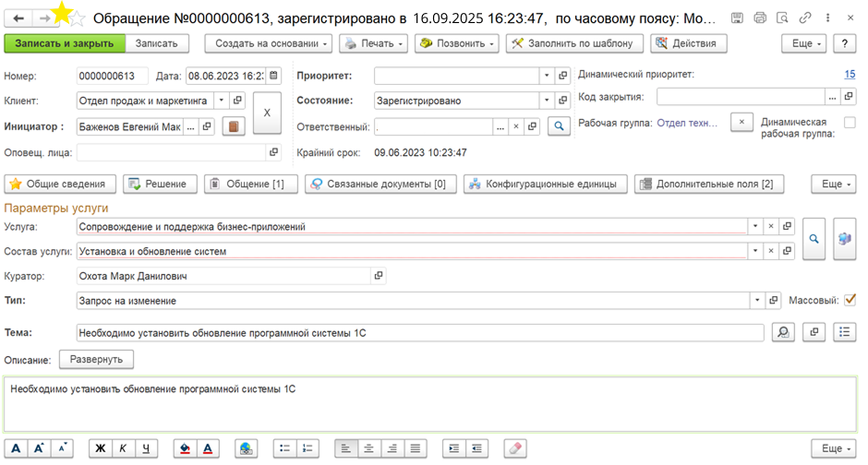Viewport: 868px width, 465px height.
Task: Click the magnifier button beside Услуга
Action: click(814, 239)
